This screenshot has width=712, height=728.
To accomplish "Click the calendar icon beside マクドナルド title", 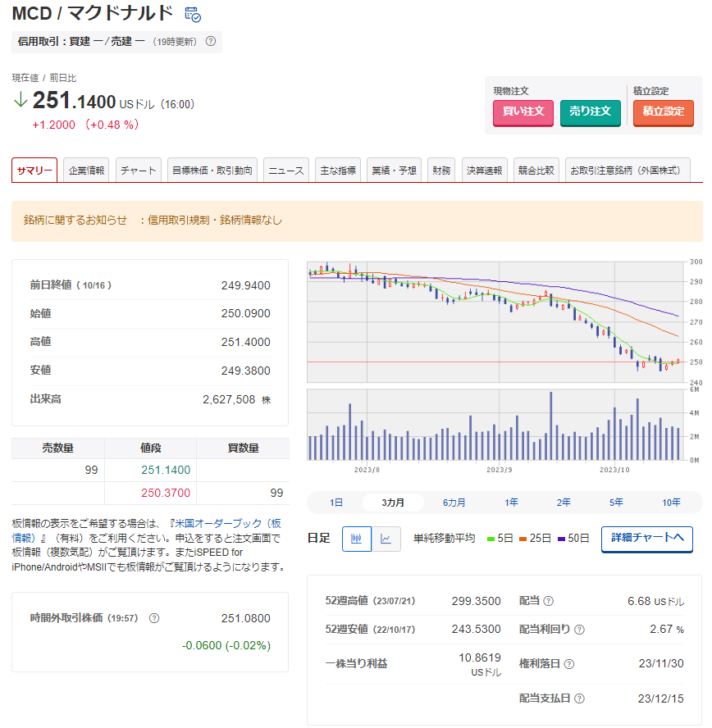I will (193, 14).
